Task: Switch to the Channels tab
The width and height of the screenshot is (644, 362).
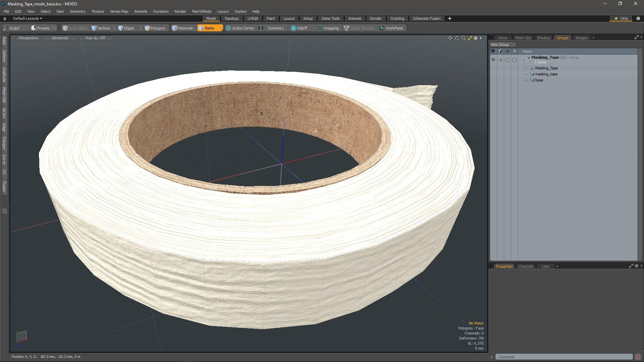Action: point(525,266)
